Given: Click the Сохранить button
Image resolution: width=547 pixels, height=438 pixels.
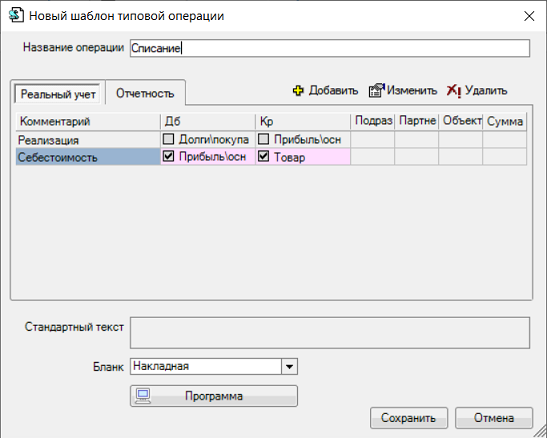Looking at the screenshot, I should pos(409,418).
